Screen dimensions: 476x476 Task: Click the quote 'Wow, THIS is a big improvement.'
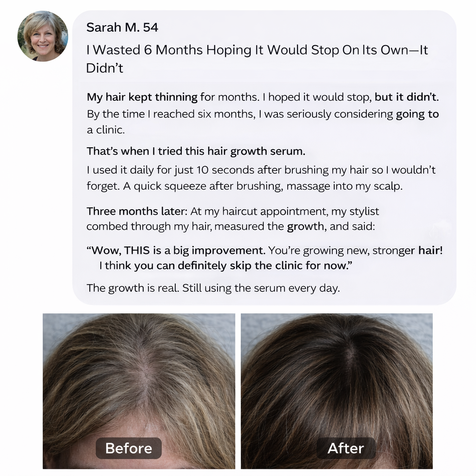(176, 251)
